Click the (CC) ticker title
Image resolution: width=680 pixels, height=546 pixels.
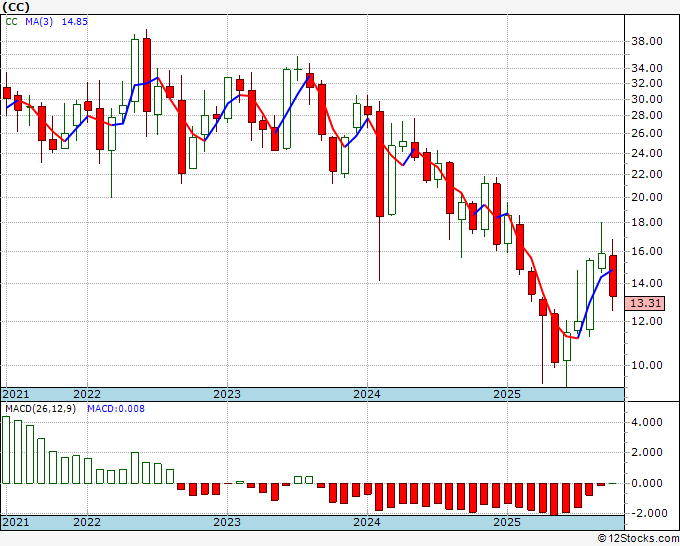tap(16, 7)
